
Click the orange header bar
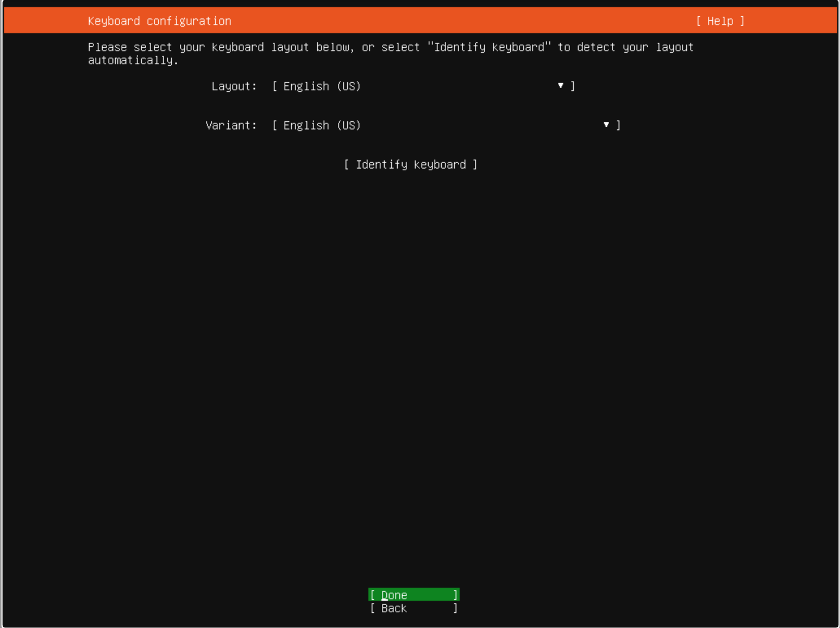point(462,21)
